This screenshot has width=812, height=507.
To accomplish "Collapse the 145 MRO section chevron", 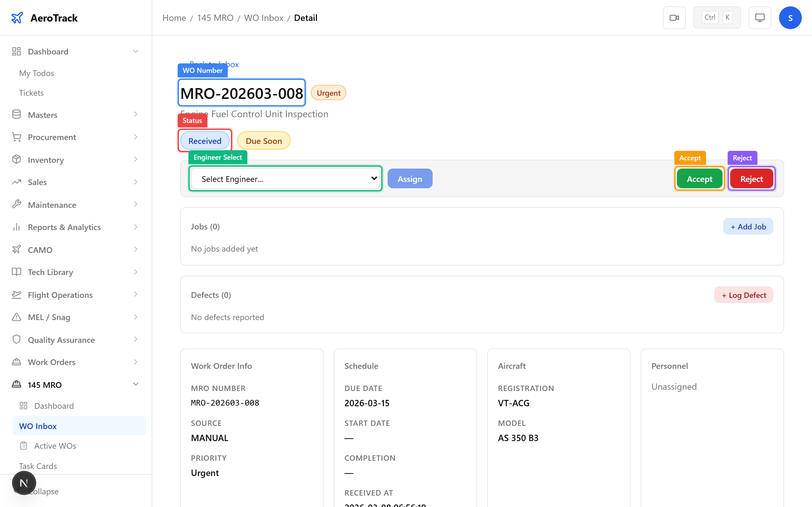I will click(135, 384).
